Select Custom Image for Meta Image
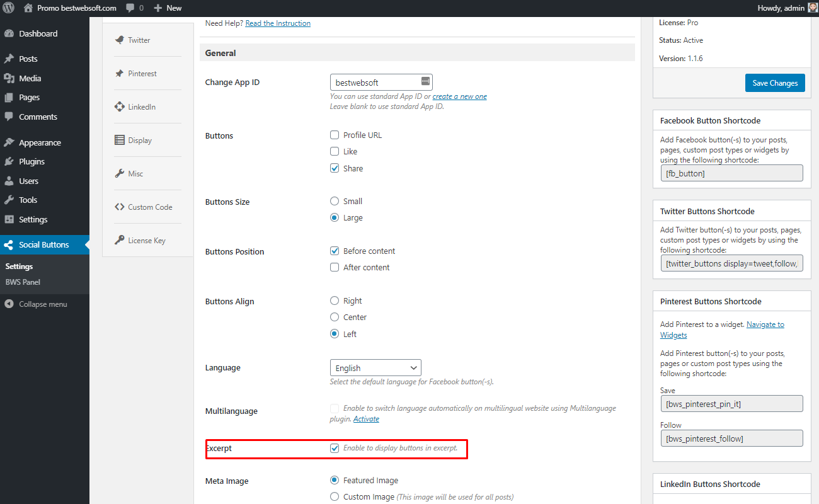The image size is (819, 504). click(x=335, y=496)
